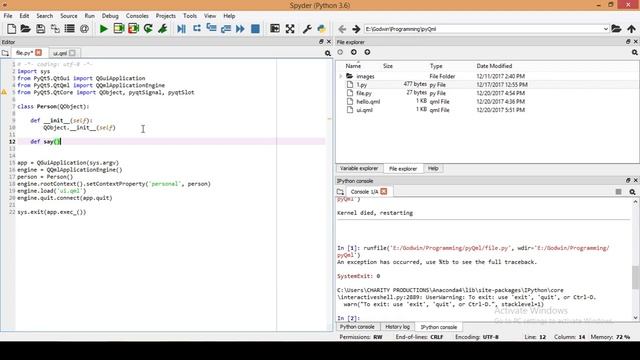Open the View menu
640x360 pixels.
(210, 16)
